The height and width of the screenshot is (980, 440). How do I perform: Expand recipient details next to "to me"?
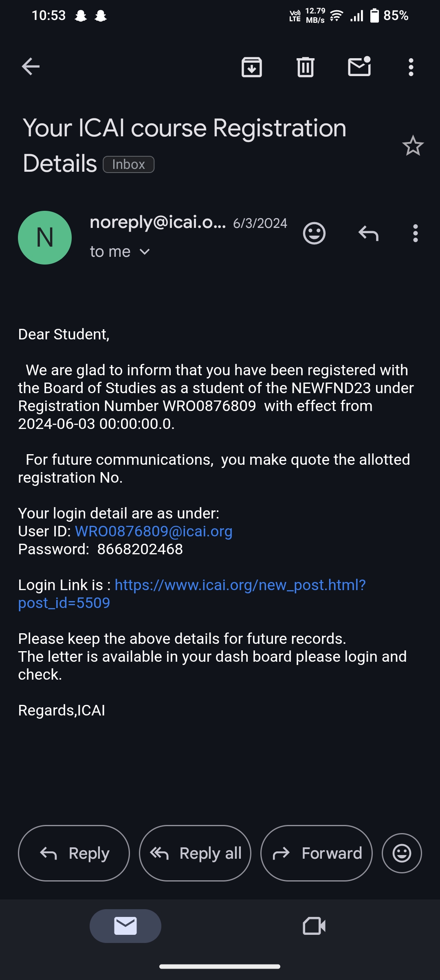[x=145, y=252]
